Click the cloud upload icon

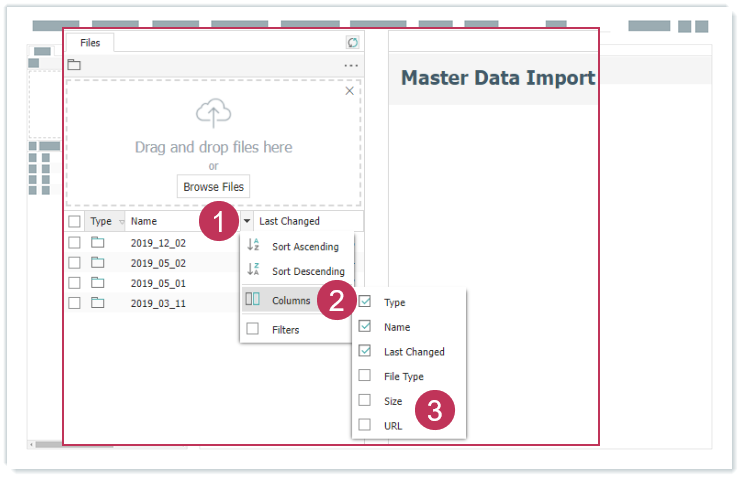[x=213, y=114]
